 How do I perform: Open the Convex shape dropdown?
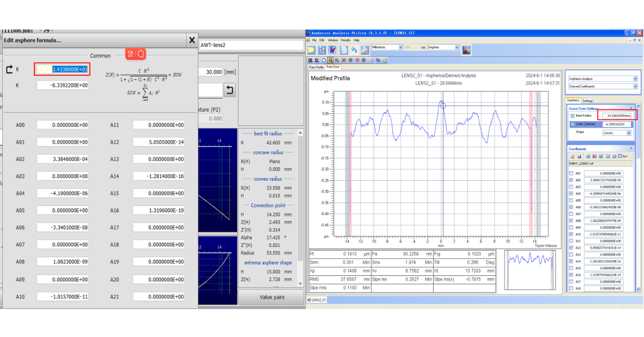629,133
